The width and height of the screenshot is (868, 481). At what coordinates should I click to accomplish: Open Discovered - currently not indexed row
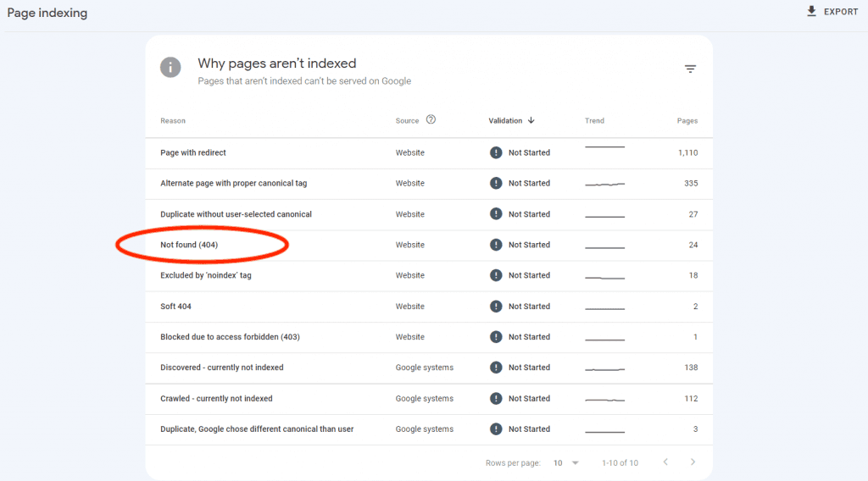pos(221,368)
